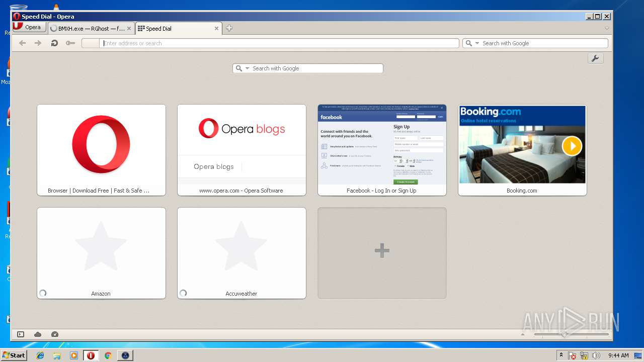Minimize the Opera window
Screen dimensions: 644x362
coord(589,17)
